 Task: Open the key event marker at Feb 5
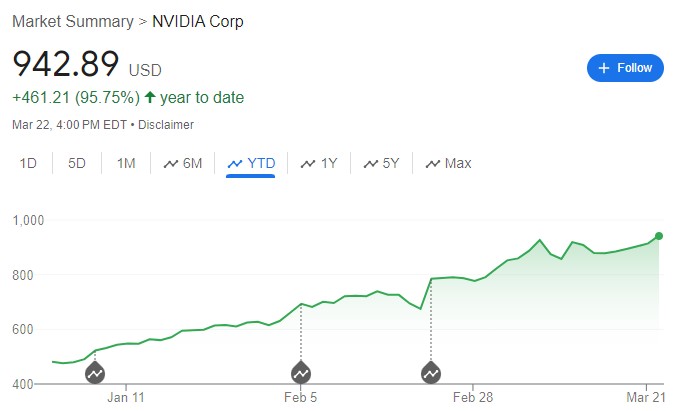301,373
